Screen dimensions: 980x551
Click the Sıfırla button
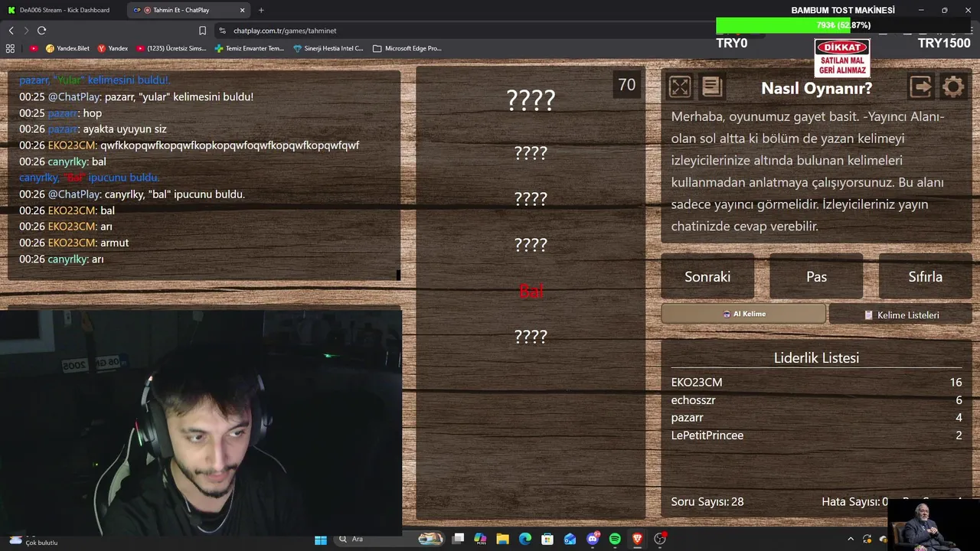(925, 277)
